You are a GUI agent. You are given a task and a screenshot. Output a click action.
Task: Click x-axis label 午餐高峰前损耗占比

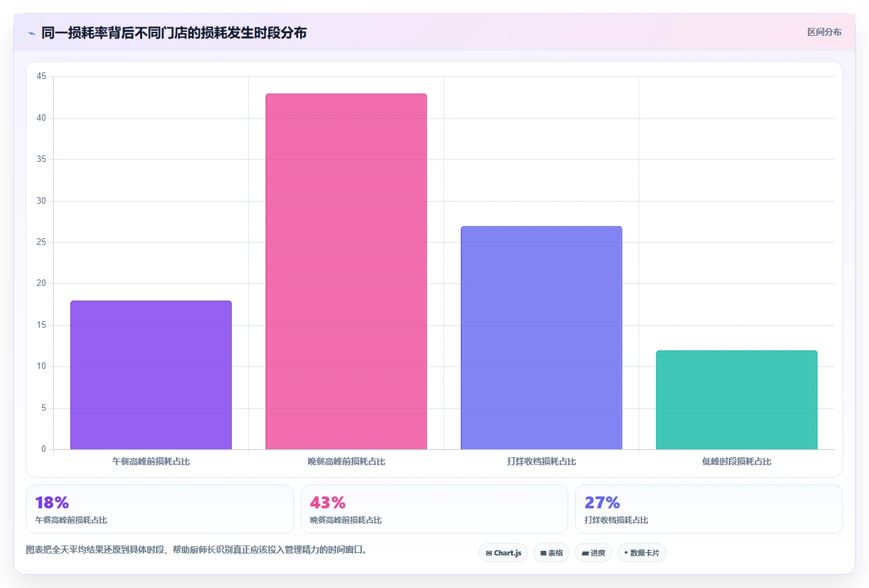pyautogui.click(x=151, y=461)
